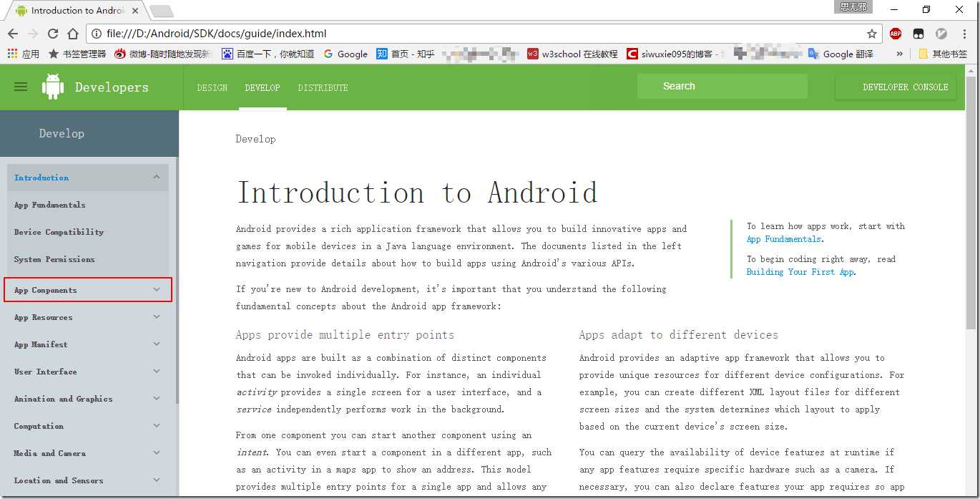Expand the Computation chevron
This screenshot has width=980, height=499.
click(157, 426)
